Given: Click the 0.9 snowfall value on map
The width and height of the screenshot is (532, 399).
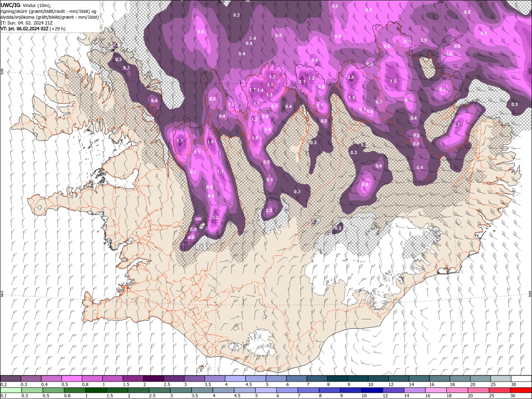Looking at the screenshot, I should tap(315, 61).
